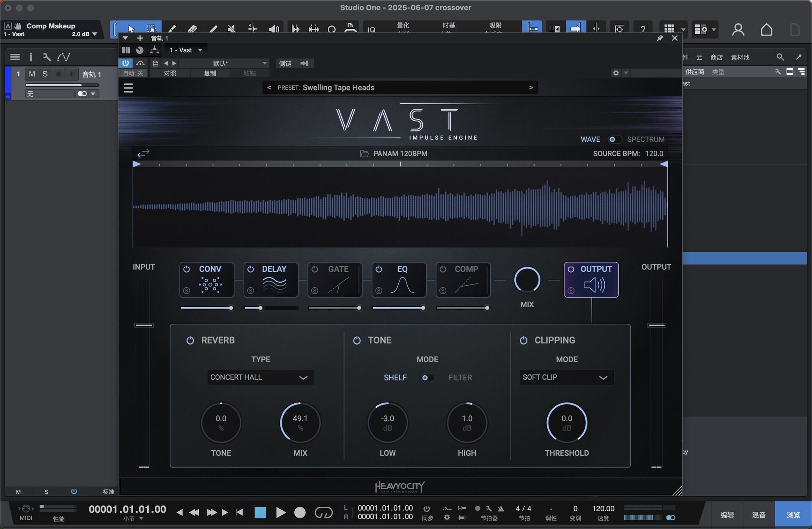Open clipping mode SOFT CLIP dropdown
This screenshot has height=529, width=812.
(x=566, y=377)
